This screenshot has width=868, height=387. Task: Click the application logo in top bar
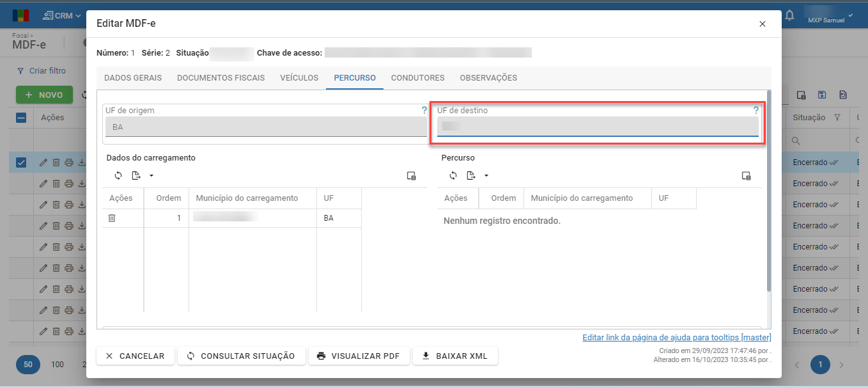[21, 15]
